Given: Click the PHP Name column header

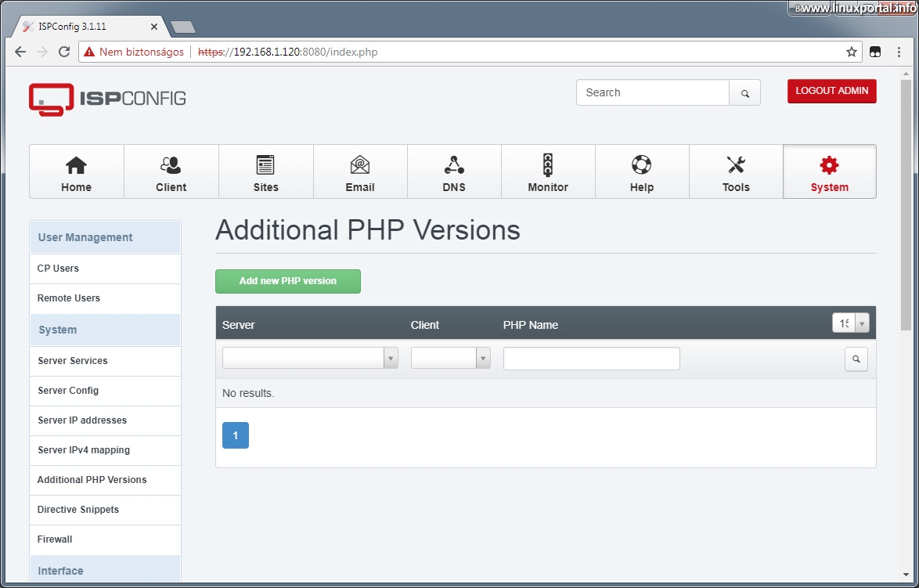Looking at the screenshot, I should pyautogui.click(x=531, y=326).
